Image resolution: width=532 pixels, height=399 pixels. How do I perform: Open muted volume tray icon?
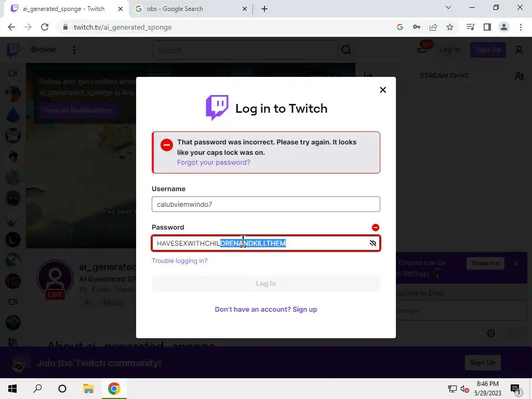(x=465, y=389)
